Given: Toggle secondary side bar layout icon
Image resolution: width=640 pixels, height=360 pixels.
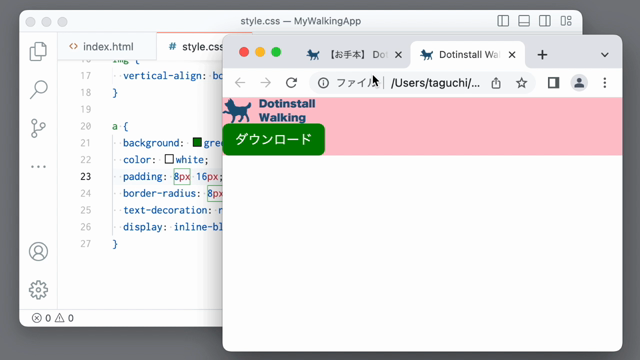Looking at the screenshot, I should [544, 21].
